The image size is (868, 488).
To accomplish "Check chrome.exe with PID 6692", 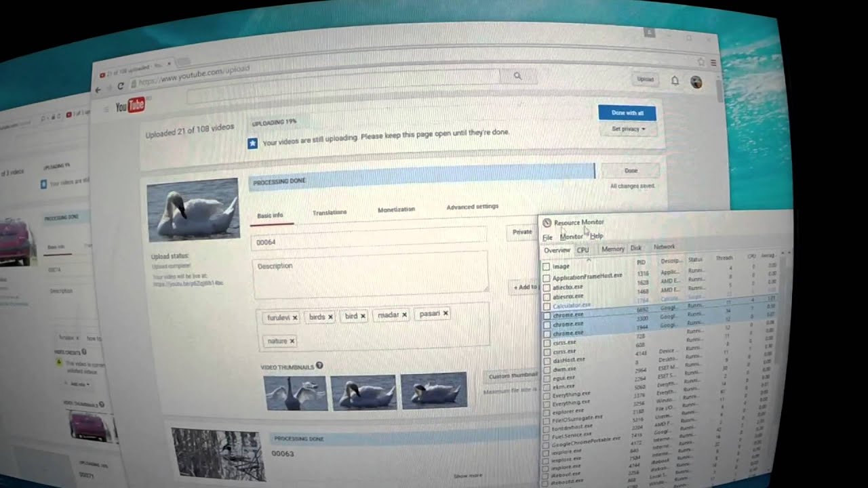I will [546, 315].
